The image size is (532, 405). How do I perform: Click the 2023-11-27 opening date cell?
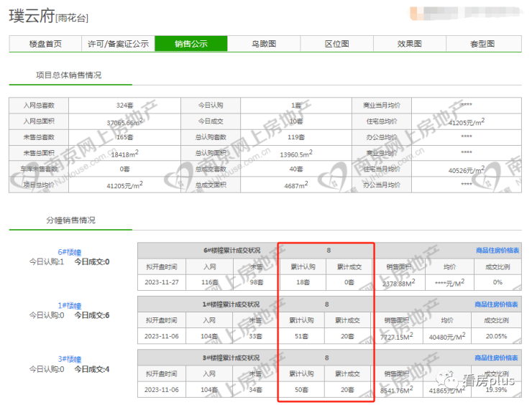point(162,282)
